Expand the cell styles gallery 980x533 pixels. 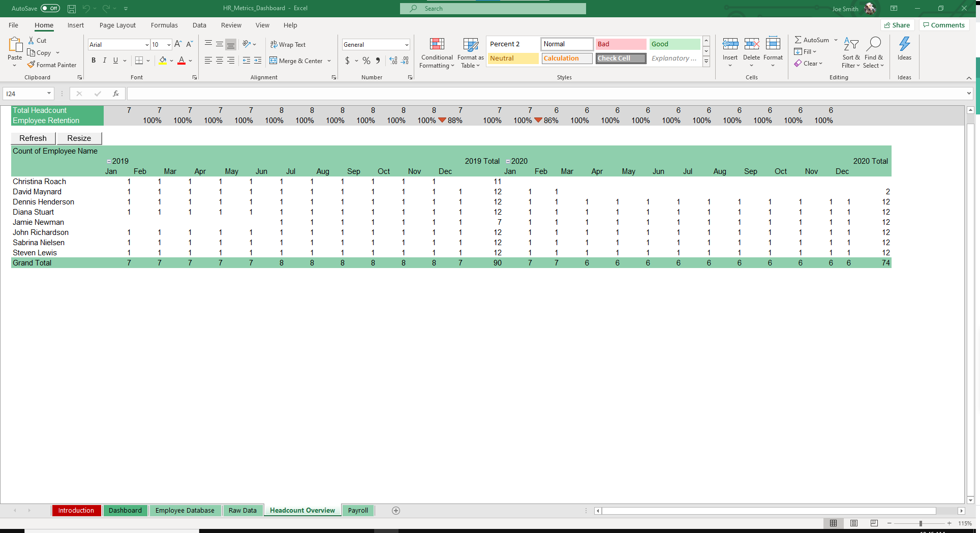[706, 62]
